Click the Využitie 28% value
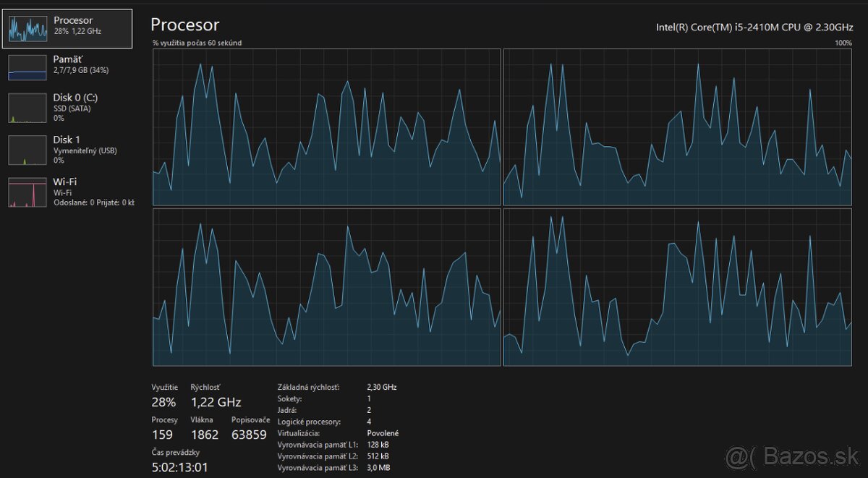 click(163, 402)
